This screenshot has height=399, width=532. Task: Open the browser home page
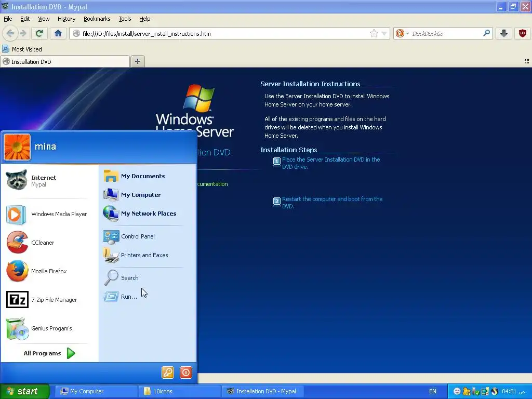pyautogui.click(x=58, y=33)
